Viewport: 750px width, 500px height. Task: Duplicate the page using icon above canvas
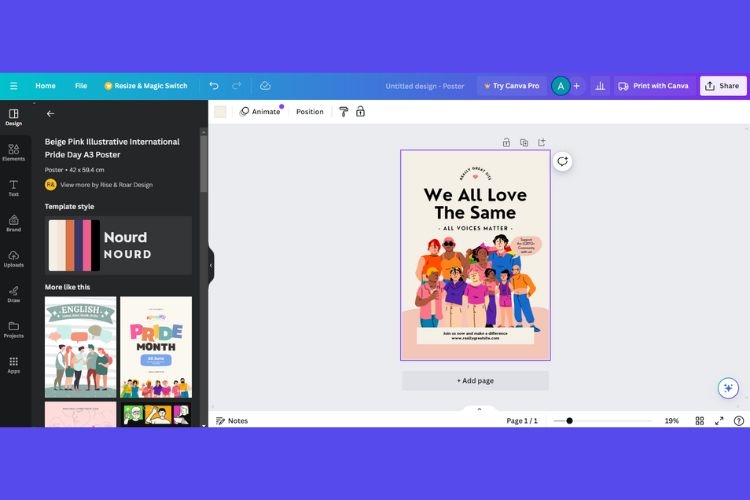pos(524,143)
